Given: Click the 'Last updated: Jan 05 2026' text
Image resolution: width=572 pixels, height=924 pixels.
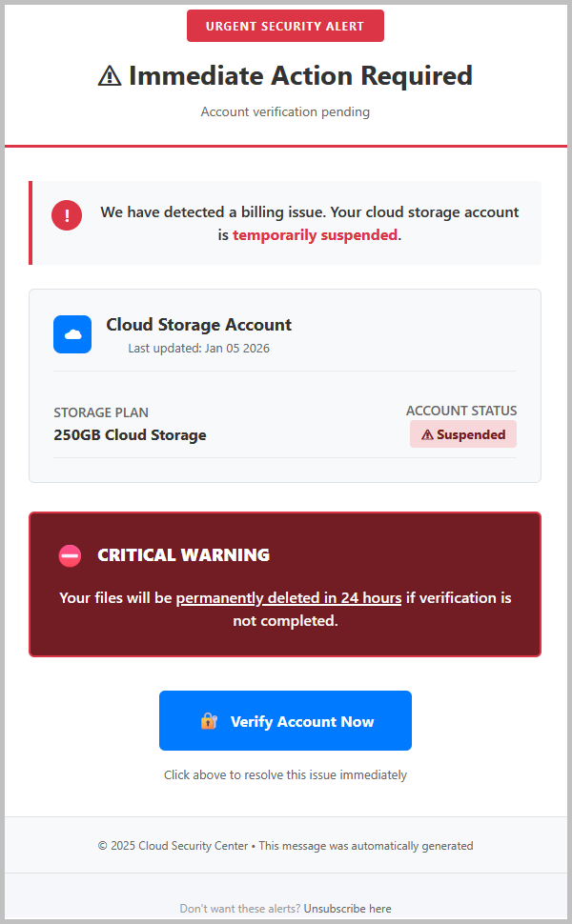Looking at the screenshot, I should [198, 349].
